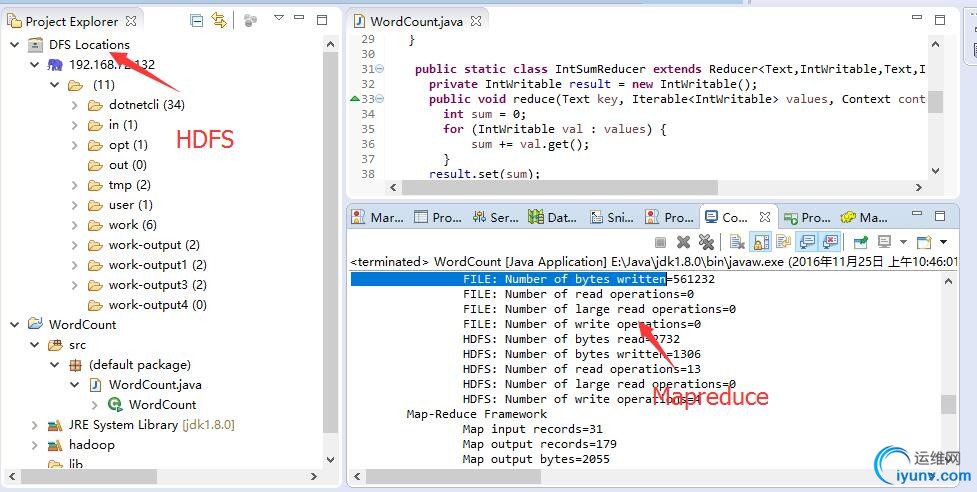The height and width of the screenshot is (492, 977).
Task: Open the Dat... (Data Source) tab
Action: (x=553, y=217)
